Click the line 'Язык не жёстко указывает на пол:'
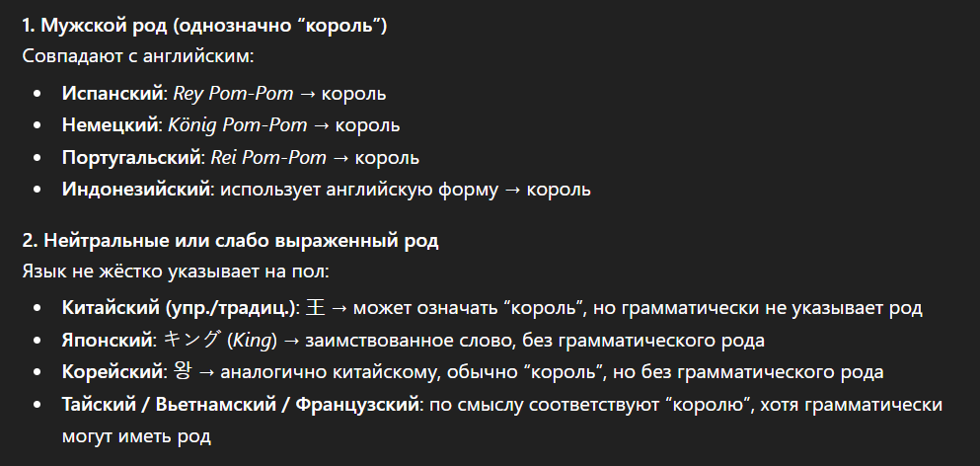Image resolution: width=980 pixels, height=466 pixels. (x=175, y=272)
